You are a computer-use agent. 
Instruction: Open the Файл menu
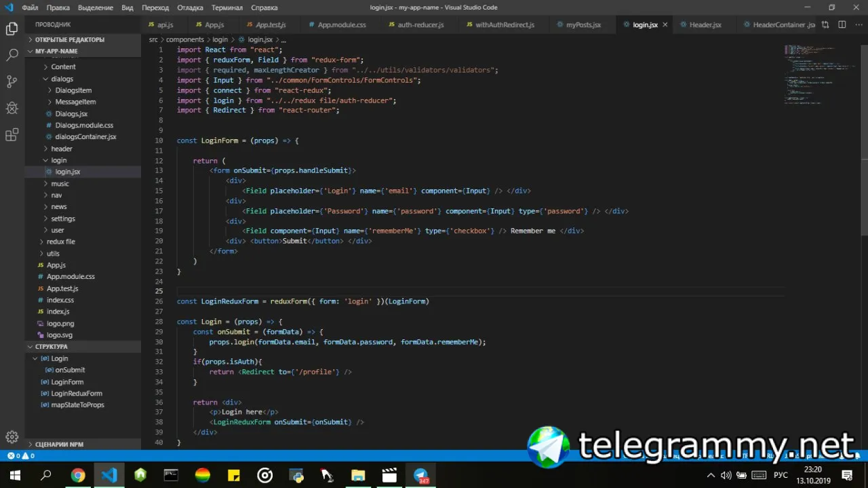click(x=30, y=7)
